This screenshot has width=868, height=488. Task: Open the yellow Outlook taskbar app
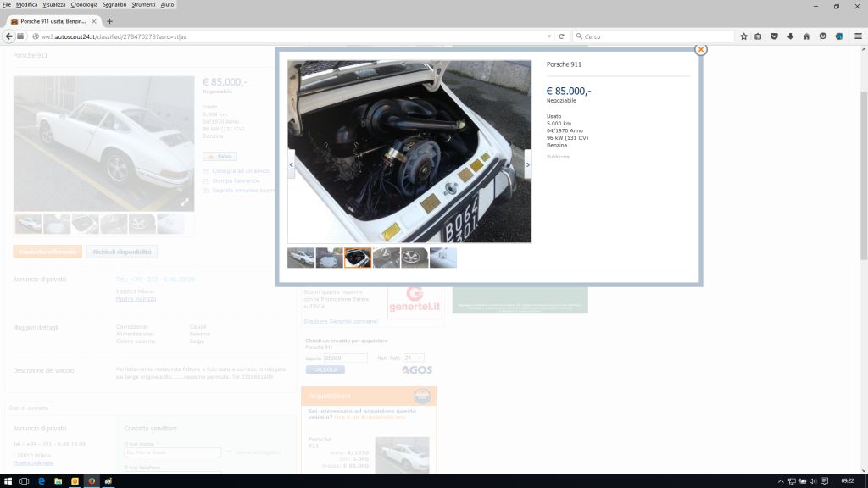point(75,481)
